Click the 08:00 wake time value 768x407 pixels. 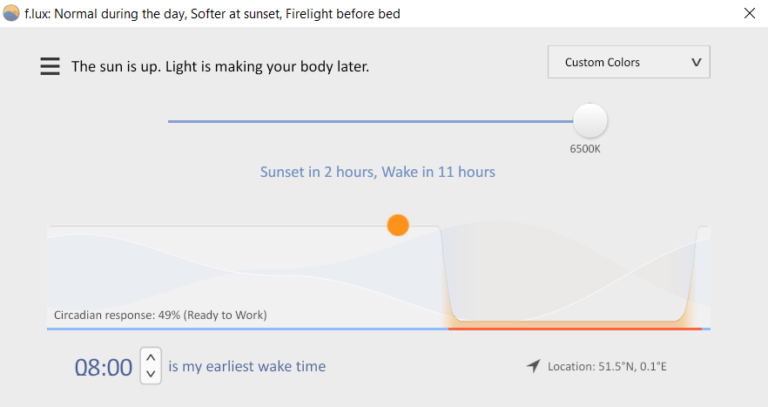click(103, 367)
